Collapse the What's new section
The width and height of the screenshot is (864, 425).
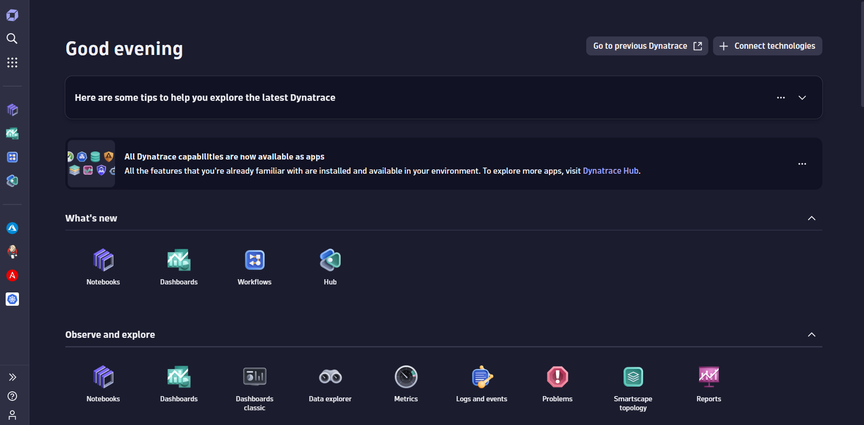coord(812,218)
